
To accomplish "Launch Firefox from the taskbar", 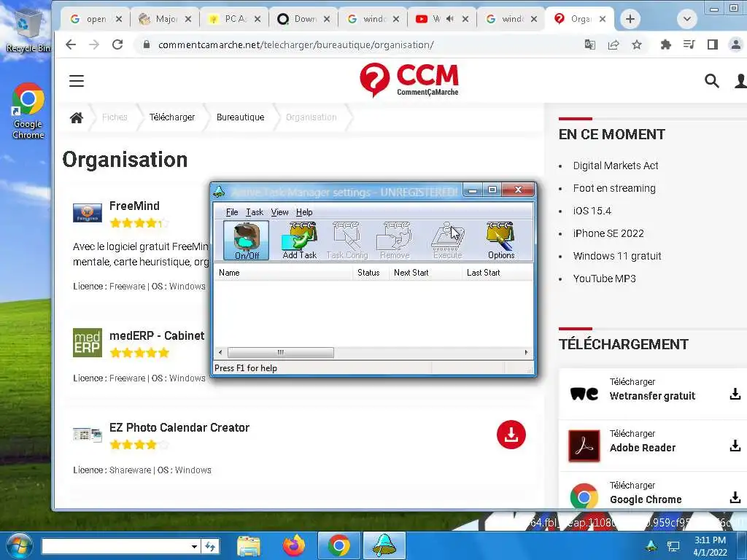I will (x=293, y=545).
